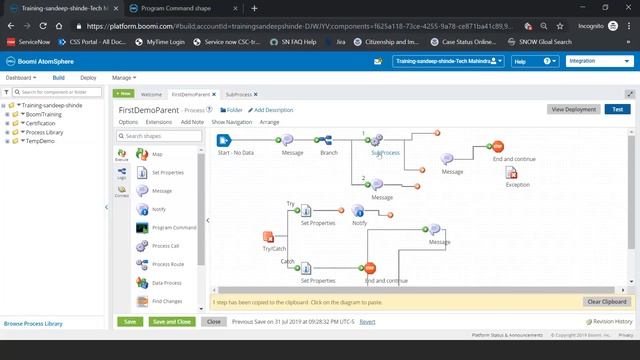Switch to the Welcome tab

coord(151,94)
